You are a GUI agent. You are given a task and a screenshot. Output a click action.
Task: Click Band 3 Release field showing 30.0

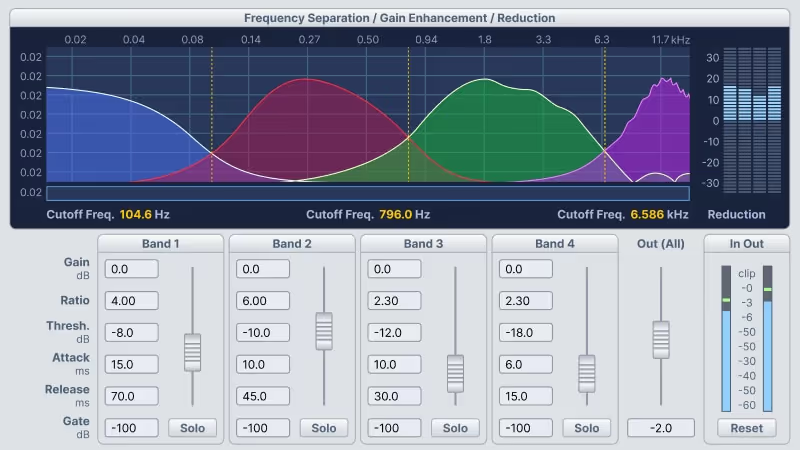pyautogui.click(x=394, y=396)
